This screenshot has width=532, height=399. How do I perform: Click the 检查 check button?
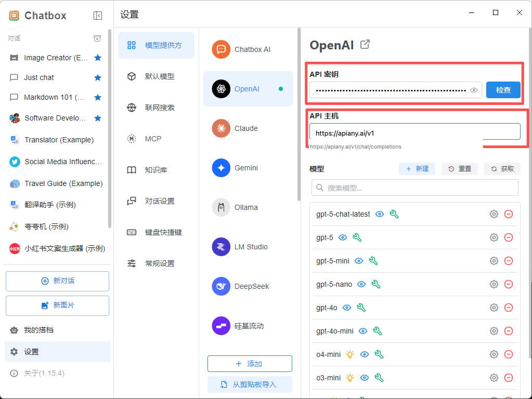tap(503, 90)
